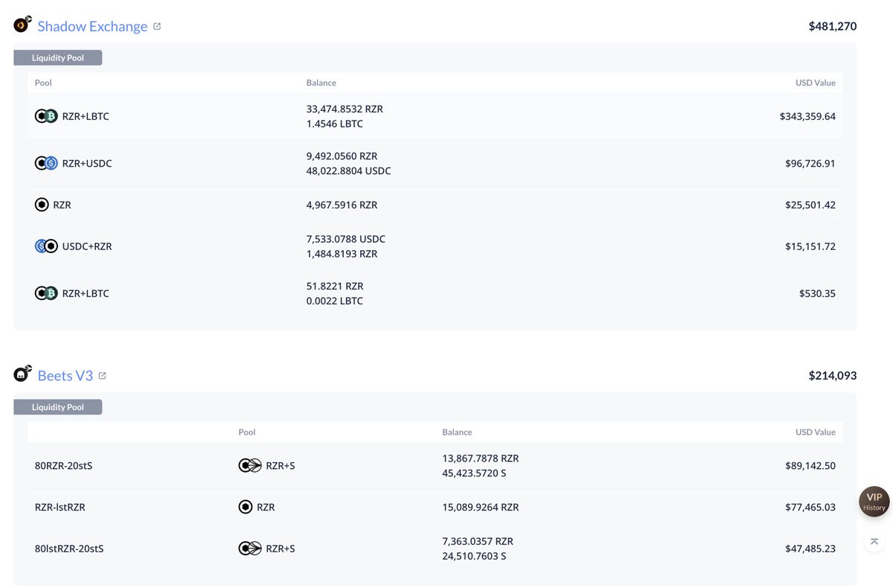
Task: Click the Shadow Exchange USD Value column header
Action: click(816, 83)
